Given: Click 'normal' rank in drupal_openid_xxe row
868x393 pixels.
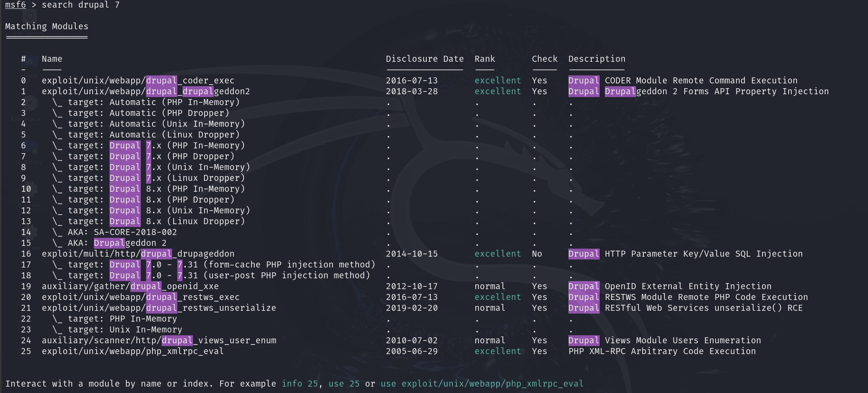Looking at the screenshot, I should [x=490, y=286].
